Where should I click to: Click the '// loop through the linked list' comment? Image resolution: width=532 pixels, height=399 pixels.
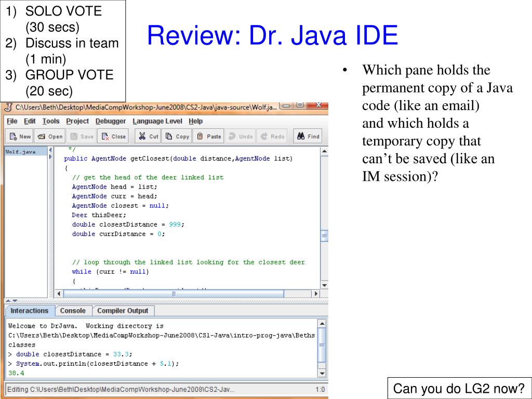[188, 262]
